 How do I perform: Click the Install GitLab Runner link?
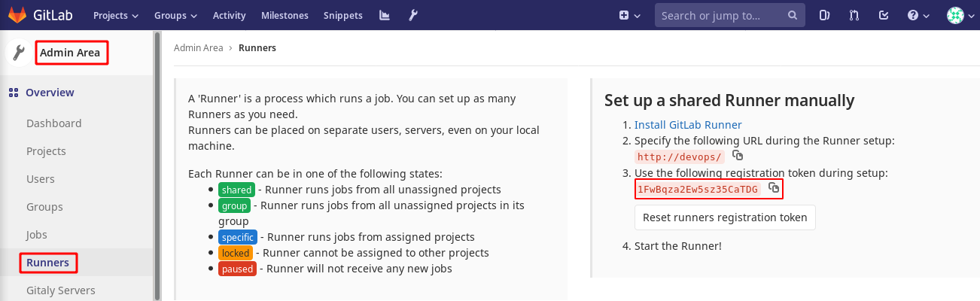point(688,125)
